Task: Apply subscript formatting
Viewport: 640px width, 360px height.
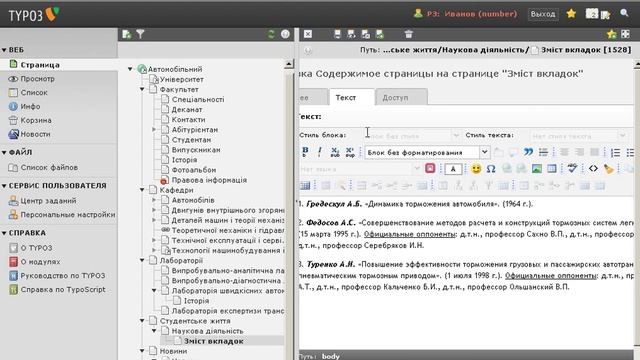Action: pyautogui.click(x=335, y=152)
